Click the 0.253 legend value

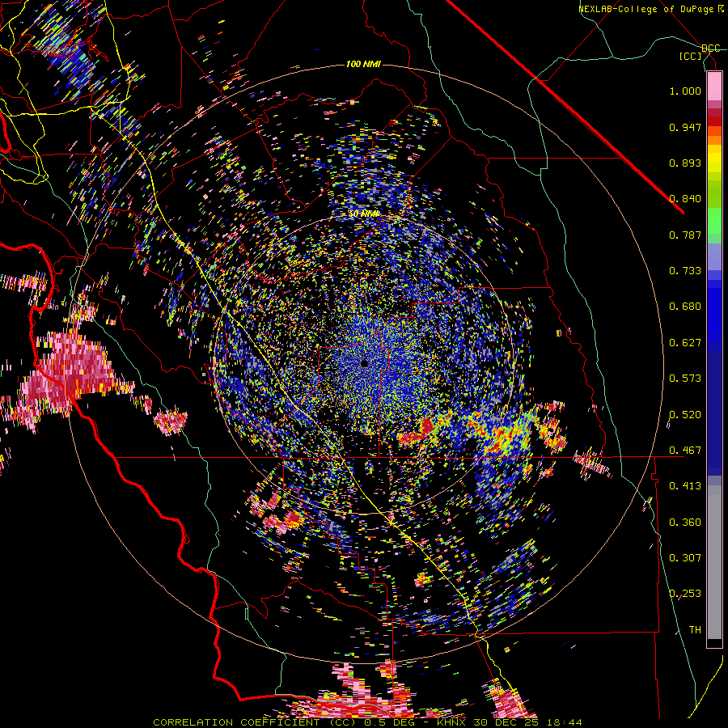tap(685, 594)
